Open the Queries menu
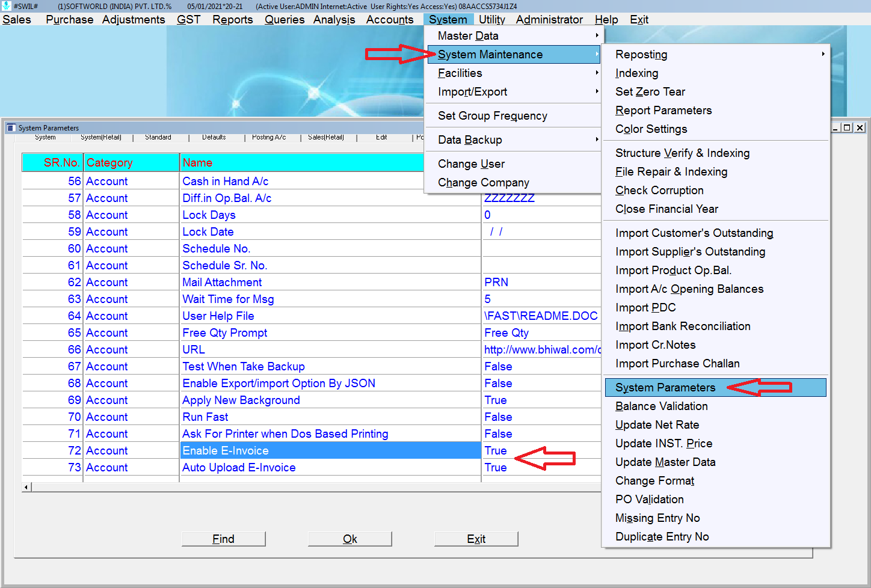 click(x=285, y=19)
